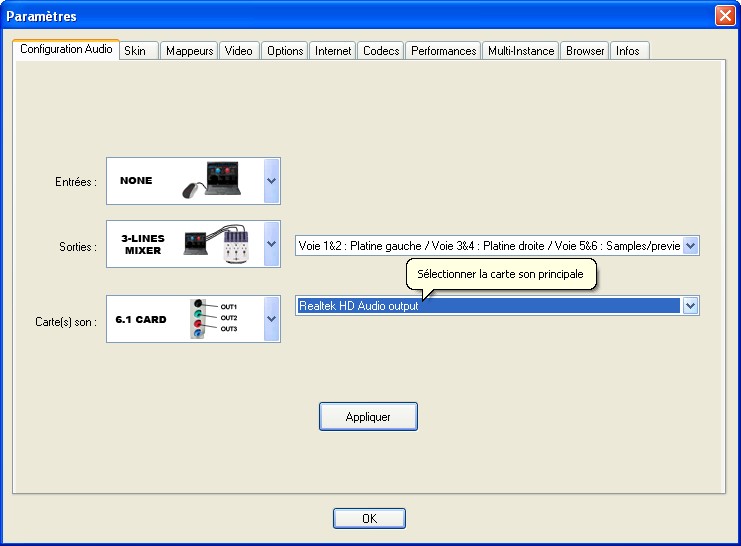Viewport: 741px width, 546px height.
Task: Open the Internet tab
Action: tap(333, 51)
